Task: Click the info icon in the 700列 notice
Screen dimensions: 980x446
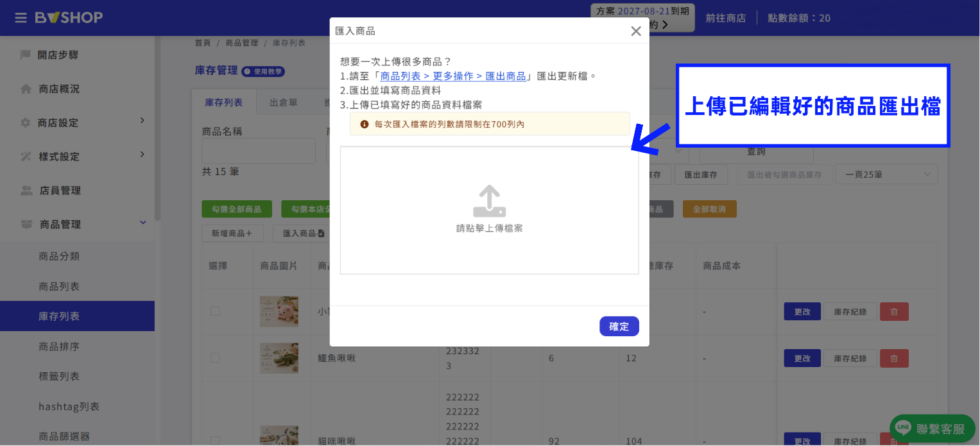Action: pyautogui.click(x=365, y=124)
